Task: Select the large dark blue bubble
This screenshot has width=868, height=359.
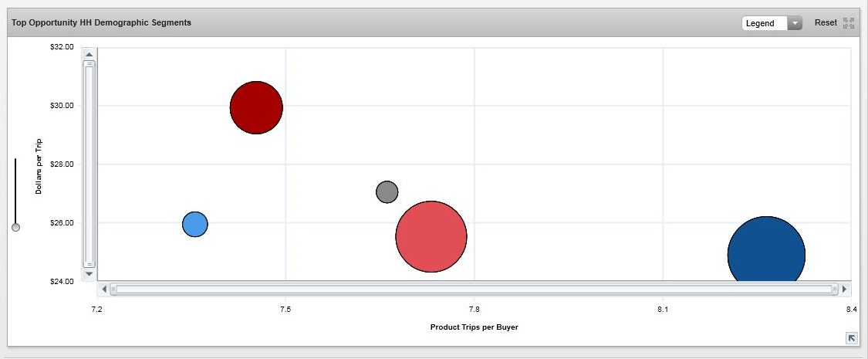Action: tap(765, 254)
